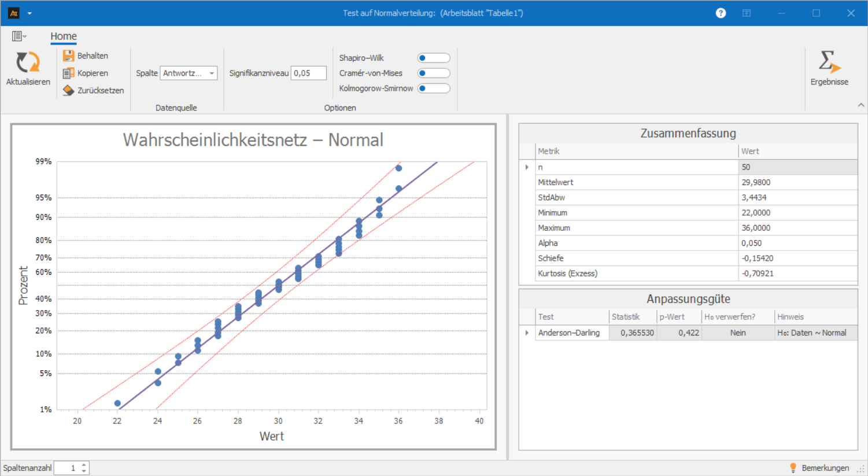Open quick access toolbar dropdown arrow
Image resolution: width=868 pixels, height=476 pixels.
[29, 13]
